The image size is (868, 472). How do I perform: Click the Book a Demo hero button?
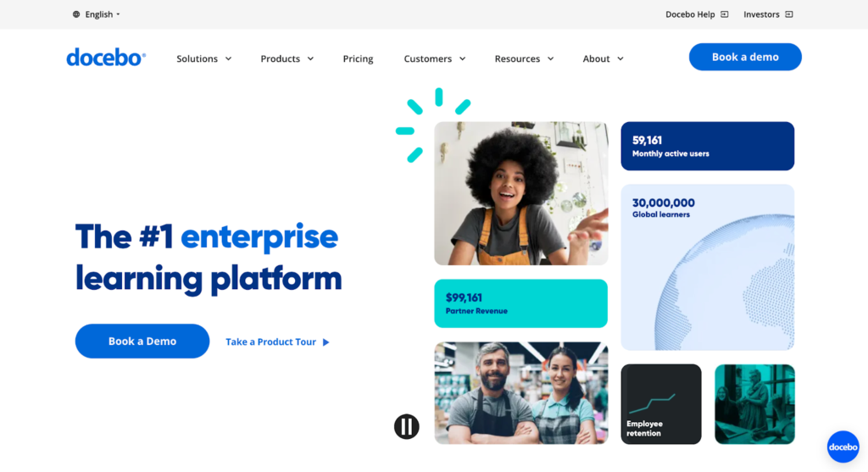tap(142, 341)
